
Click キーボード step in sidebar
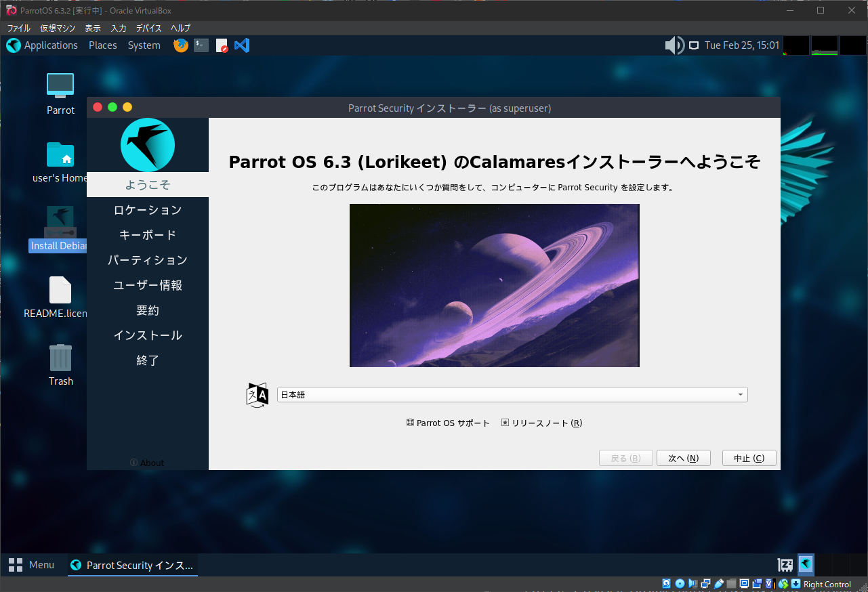(x=148, y=235)
